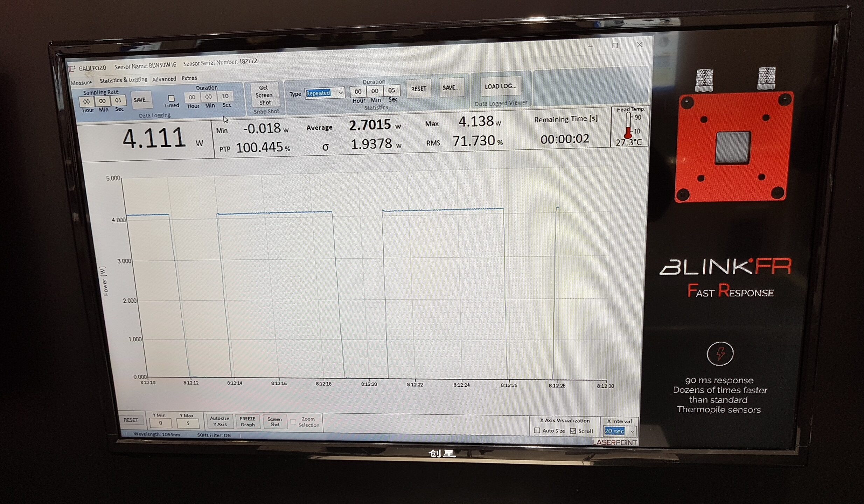This screenshot has width=864, height=504.
Task: Close the GALILEO window
Action: coord(640,45)
